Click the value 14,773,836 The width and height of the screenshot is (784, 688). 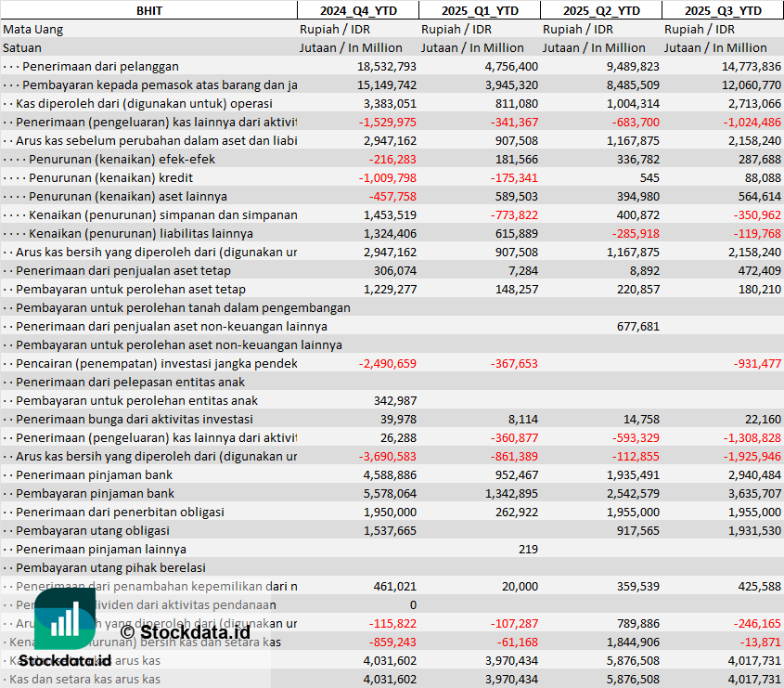(x=751, y=67)
